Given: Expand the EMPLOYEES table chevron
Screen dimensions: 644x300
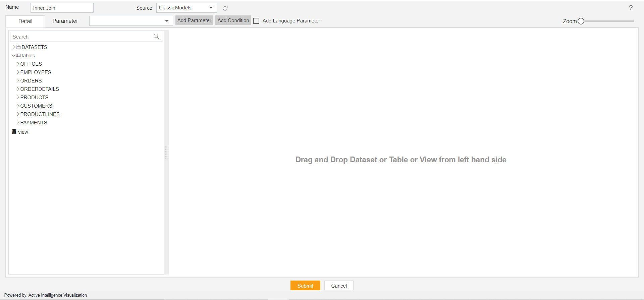Looking at the screenshot, I should pyautogui.click(x=18, y=72).
